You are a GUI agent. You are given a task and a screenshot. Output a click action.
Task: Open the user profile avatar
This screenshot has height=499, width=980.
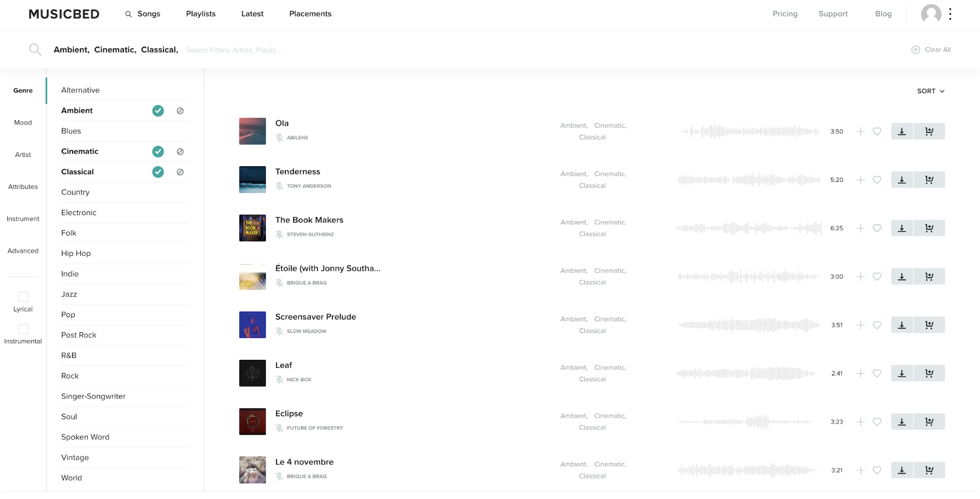click(931, 14)
